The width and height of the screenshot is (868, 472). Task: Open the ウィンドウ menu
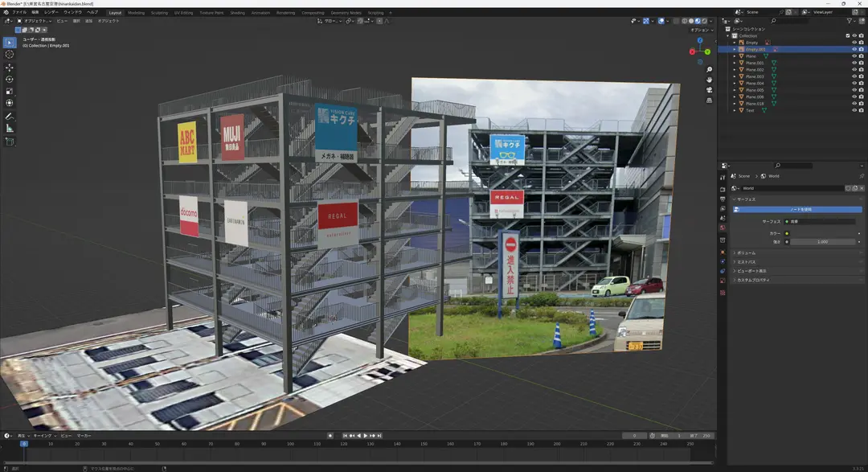(72, 12)
